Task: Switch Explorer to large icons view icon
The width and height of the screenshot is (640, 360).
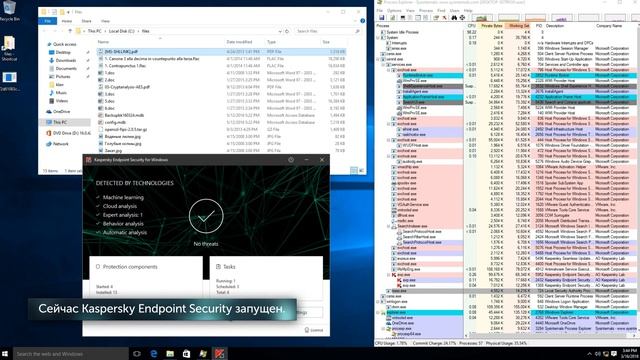Action: (361, 171)
